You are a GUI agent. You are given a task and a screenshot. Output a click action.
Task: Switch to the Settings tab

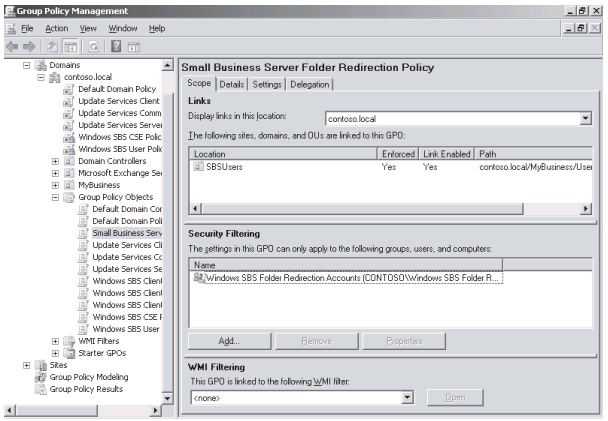[x=267, y=84]
